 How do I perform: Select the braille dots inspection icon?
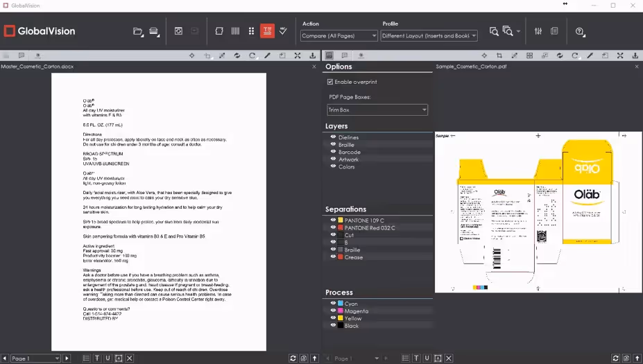pyautogui.click(x=251, y=31)
